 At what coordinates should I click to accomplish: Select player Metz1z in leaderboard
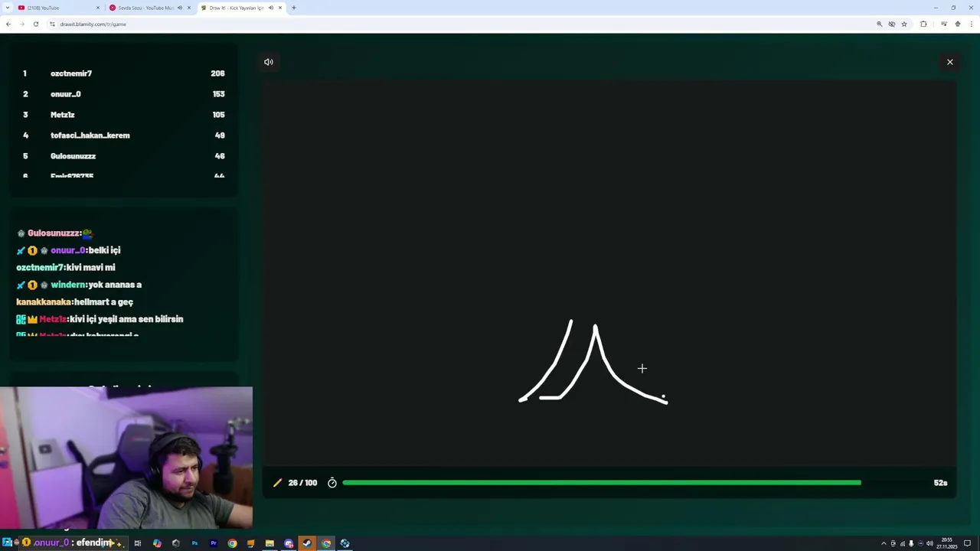point(63,115)
